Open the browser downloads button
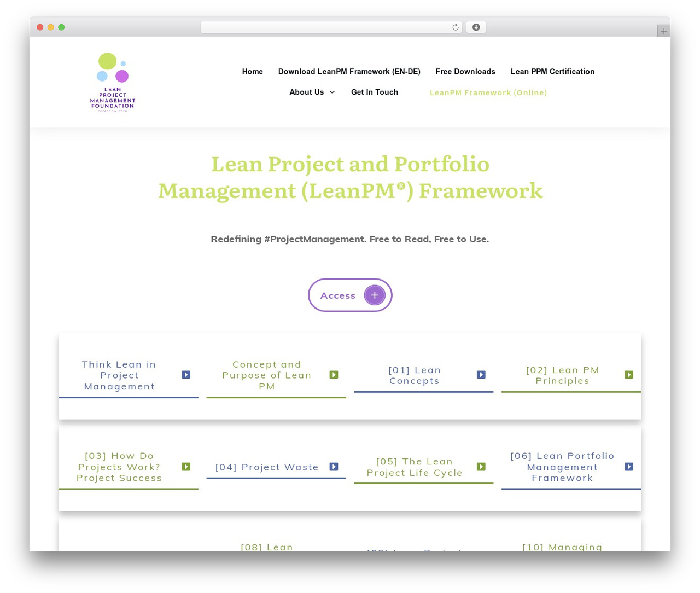 tap(476, 27)
